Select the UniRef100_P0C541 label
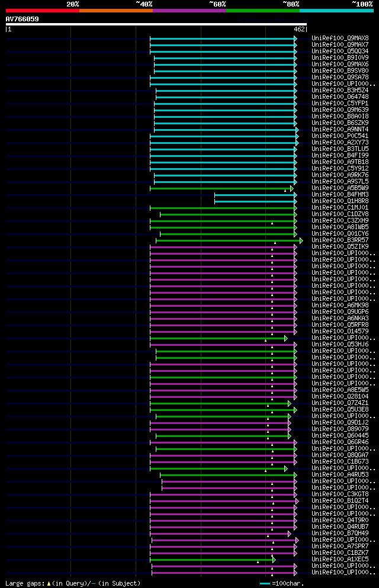This screenshot has height=588, width=379. (x=340, y=136)
